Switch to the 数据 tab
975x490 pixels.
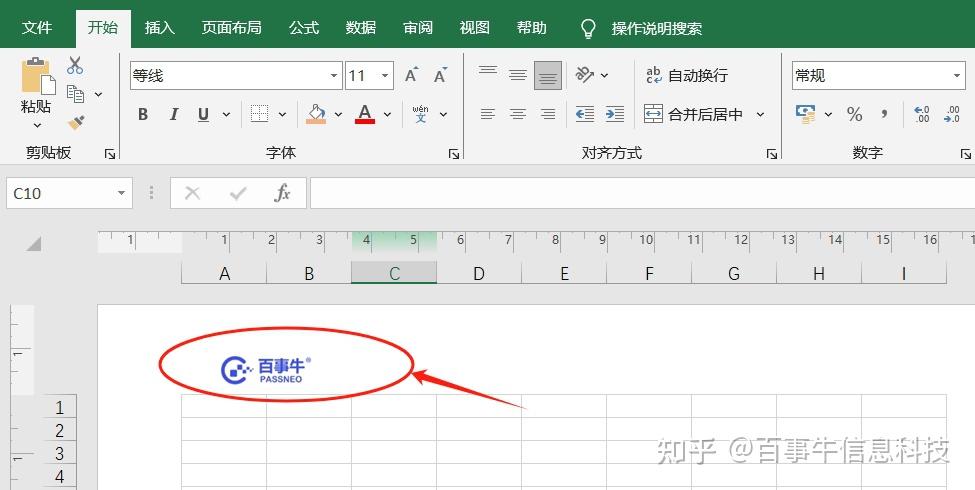pos(361,28)
